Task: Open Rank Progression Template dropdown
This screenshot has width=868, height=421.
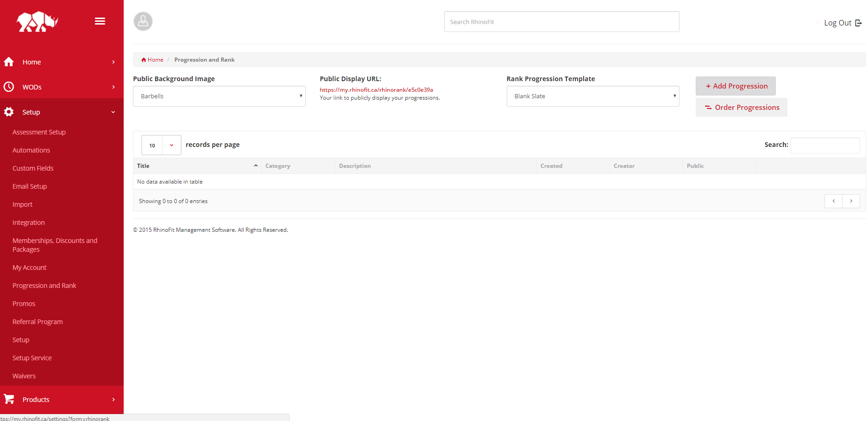Action: click(593, 96)
